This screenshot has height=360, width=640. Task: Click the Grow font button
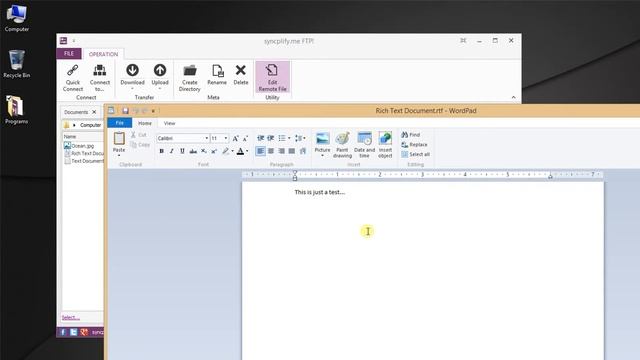point(236,138)
